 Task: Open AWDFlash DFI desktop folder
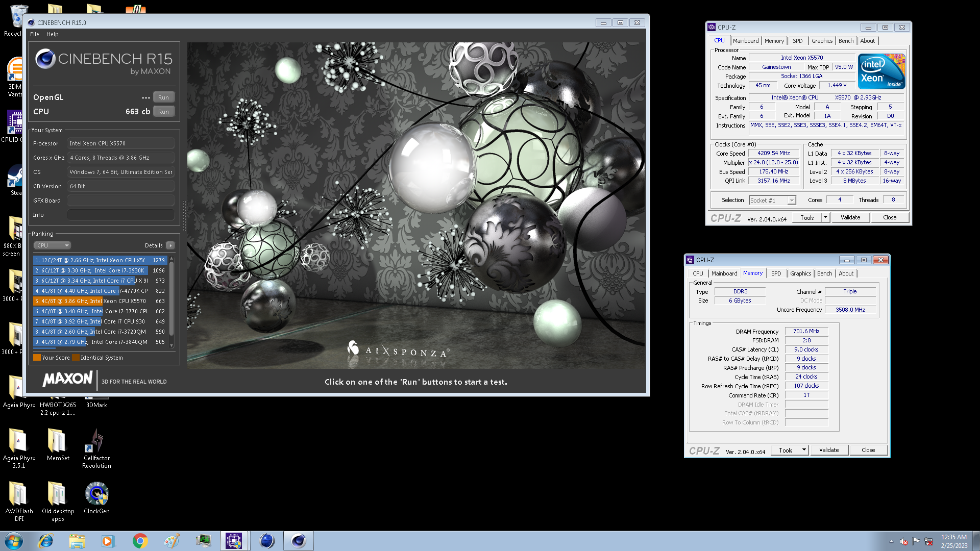[x=19, y=502]
